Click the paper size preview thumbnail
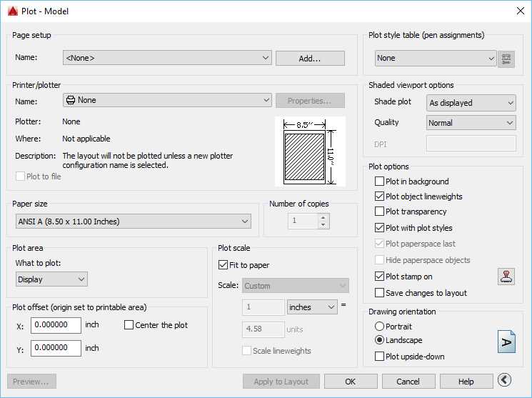Viewport: 532px width, 398px height. (310, 151)
